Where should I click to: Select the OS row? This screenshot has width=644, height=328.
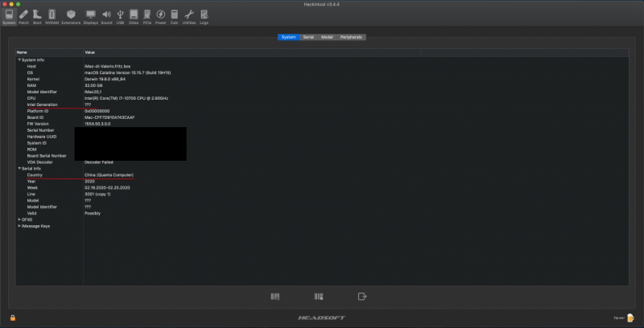click(x=322, y=72)
